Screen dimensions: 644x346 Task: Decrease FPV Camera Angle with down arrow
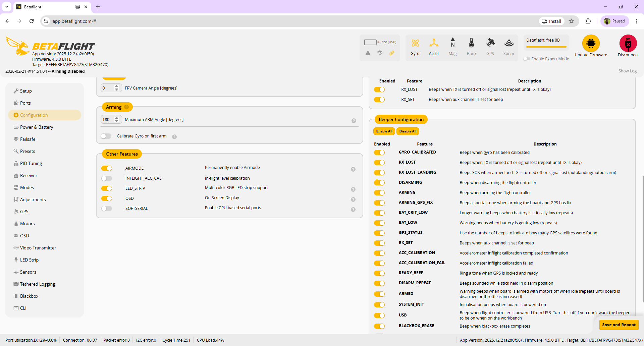point(117,90)
